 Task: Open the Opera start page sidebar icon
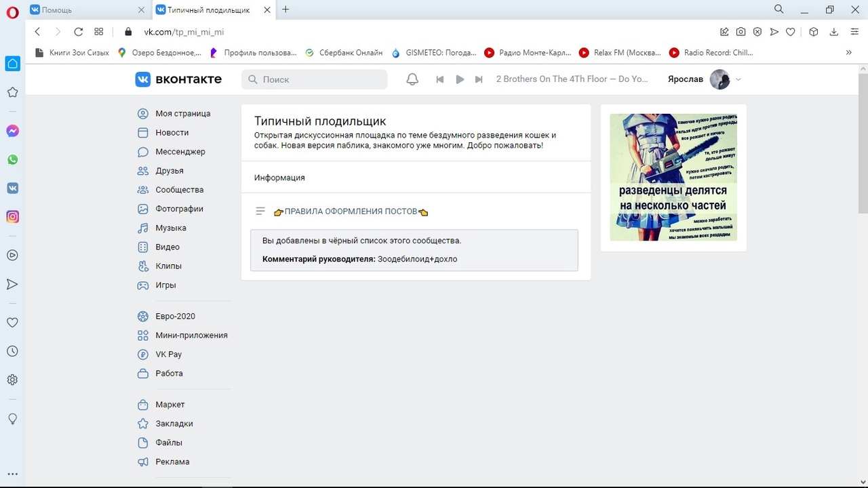click(12, 64)
